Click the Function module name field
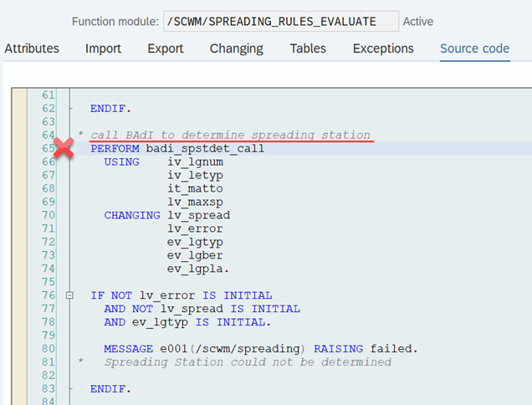 point(281,22)
